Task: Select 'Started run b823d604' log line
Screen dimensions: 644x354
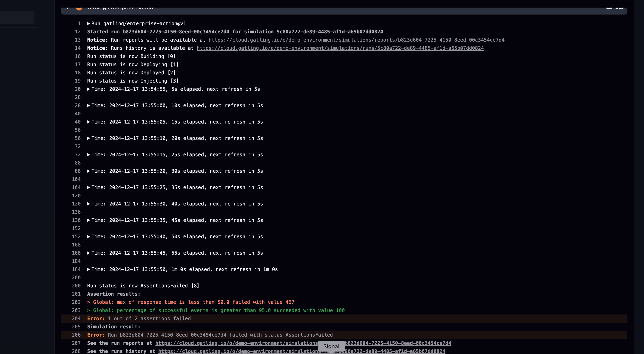Action: pyautogui.click(x=235, y=32)
